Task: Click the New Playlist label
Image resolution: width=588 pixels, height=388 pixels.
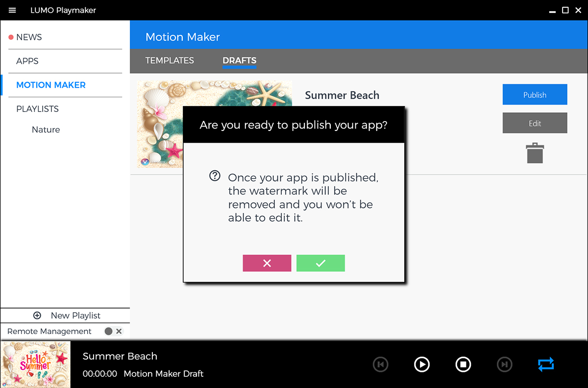Action: click(x=75, y=315)
